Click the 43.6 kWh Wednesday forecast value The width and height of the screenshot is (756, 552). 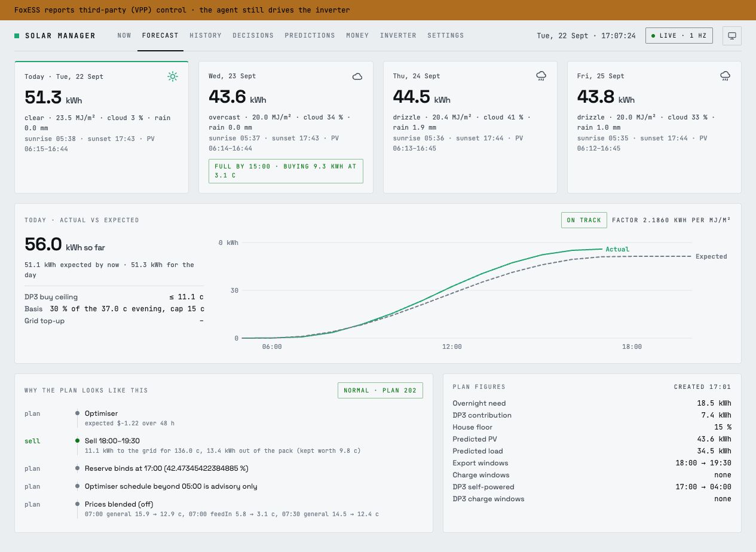pos(237,97)
